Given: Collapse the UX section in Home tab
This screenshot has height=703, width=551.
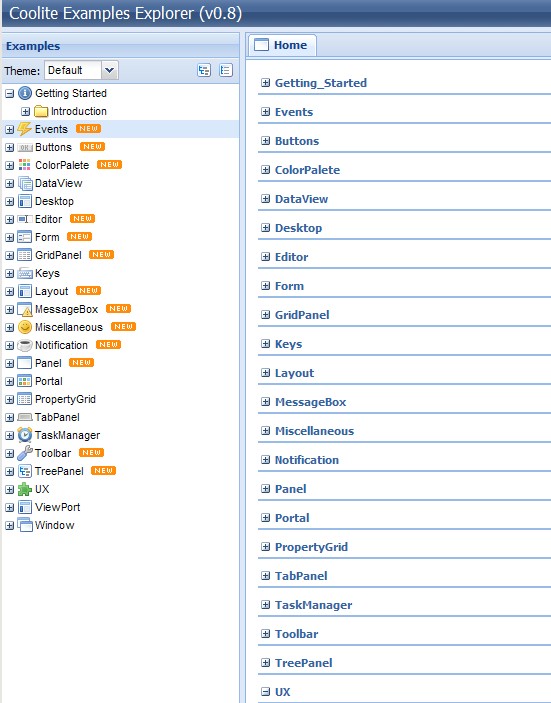Looking at the screenshot, I should coord(265,691).
